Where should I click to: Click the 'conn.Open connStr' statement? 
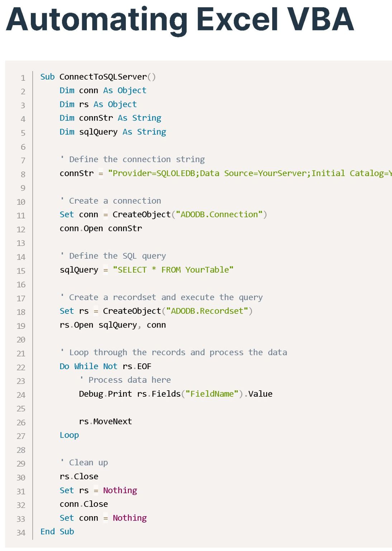pos(101,229)
